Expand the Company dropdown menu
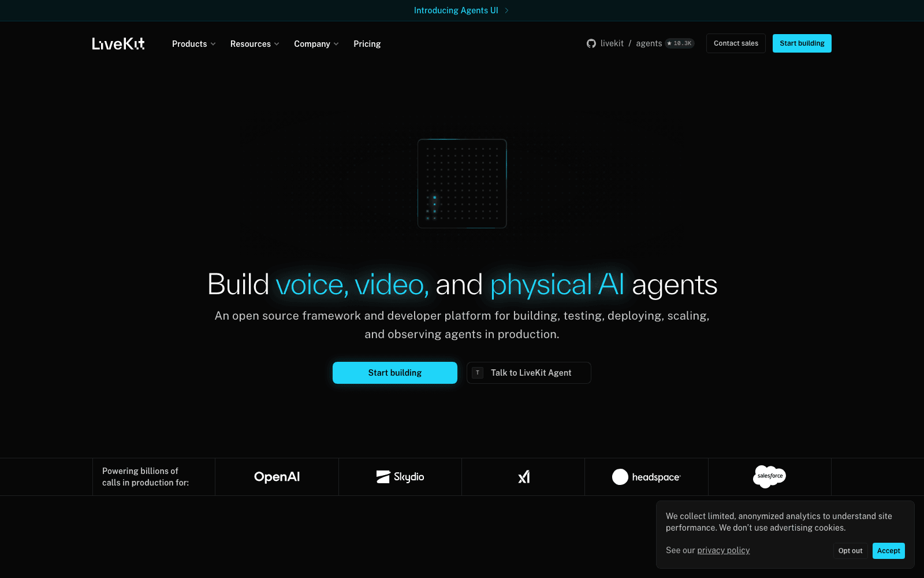This screenshot has width=924, height=578. tap(316, 44)
